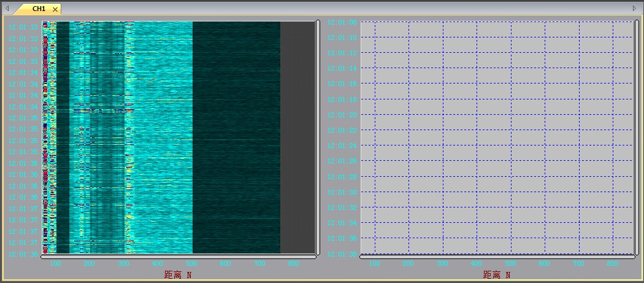Click the 600 tick under grid plot
The width and height of the screenshot is (644, 283).
[545, 264]
